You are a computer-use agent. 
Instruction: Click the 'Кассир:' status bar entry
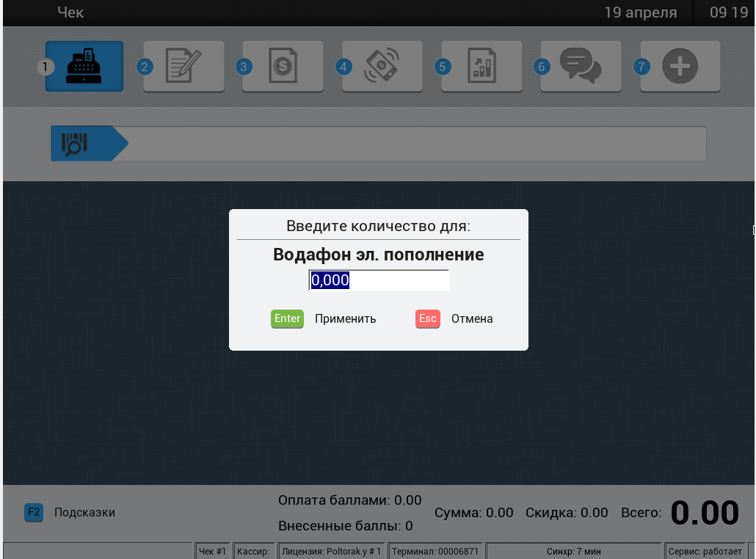(254, 551)
